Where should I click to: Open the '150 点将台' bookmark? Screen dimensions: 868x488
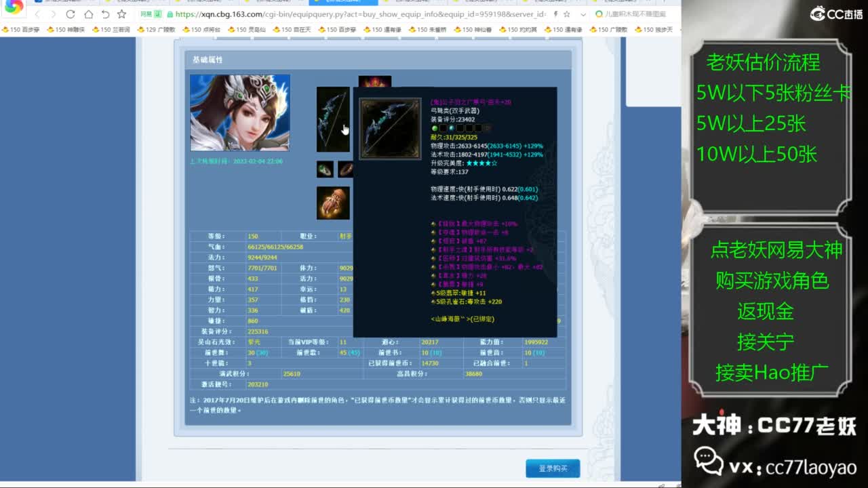[201, 30]
